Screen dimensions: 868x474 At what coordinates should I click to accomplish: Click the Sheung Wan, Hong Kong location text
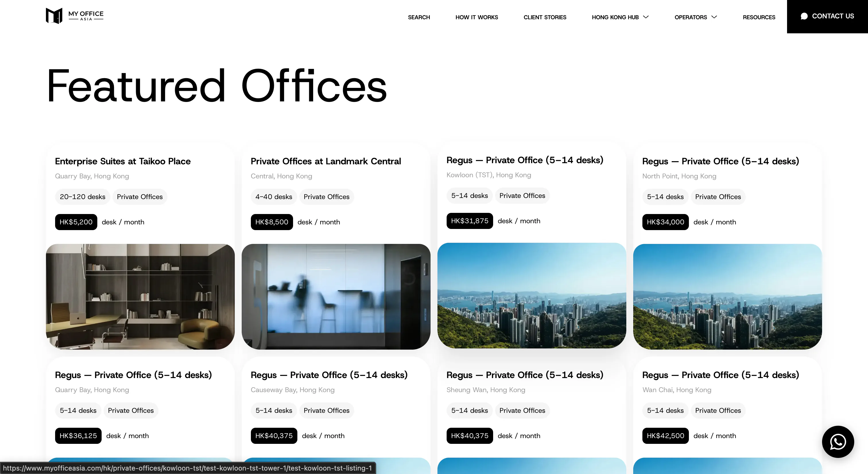pyautogui.click(x=486, y=390)
